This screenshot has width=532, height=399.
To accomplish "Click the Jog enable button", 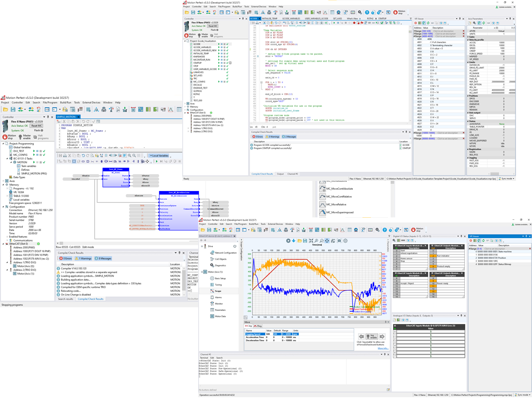I will 372,337.
